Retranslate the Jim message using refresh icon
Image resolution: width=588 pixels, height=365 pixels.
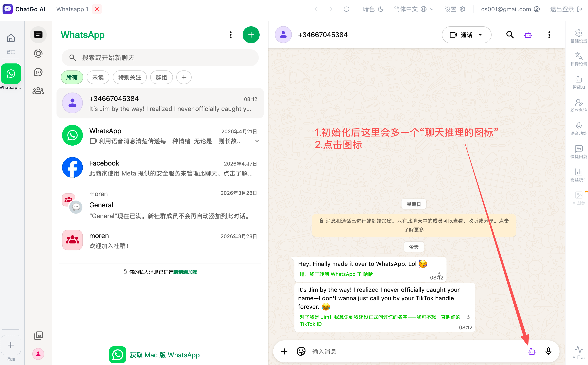468,317
